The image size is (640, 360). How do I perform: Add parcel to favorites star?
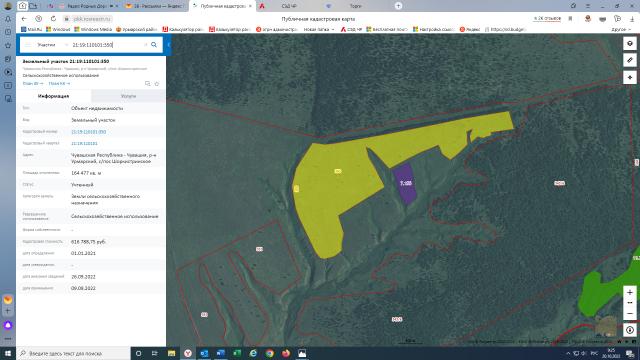(157, 84)
